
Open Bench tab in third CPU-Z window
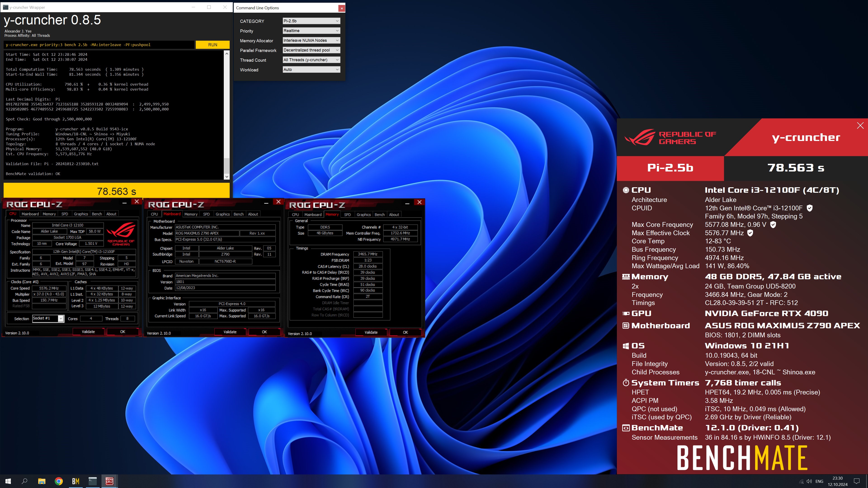coord(380,215)
